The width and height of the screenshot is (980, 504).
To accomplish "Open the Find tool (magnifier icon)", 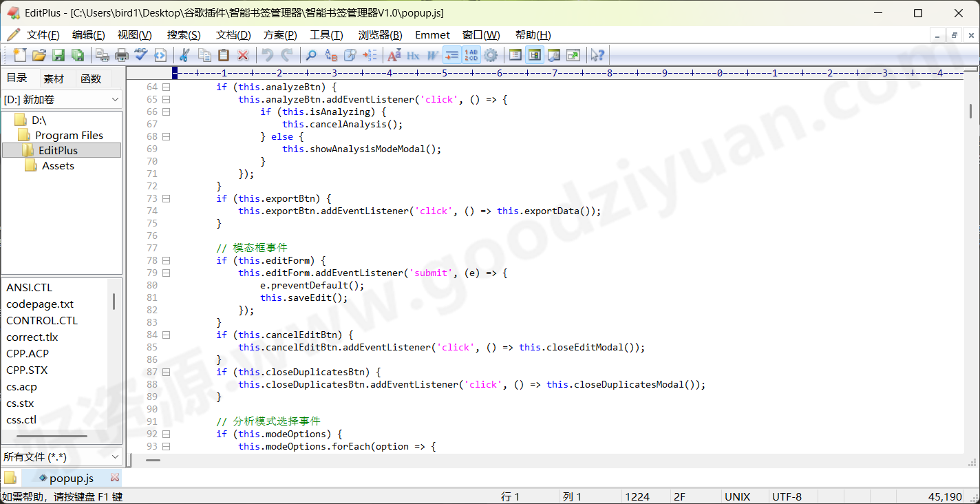I will (x=312, y=55).
